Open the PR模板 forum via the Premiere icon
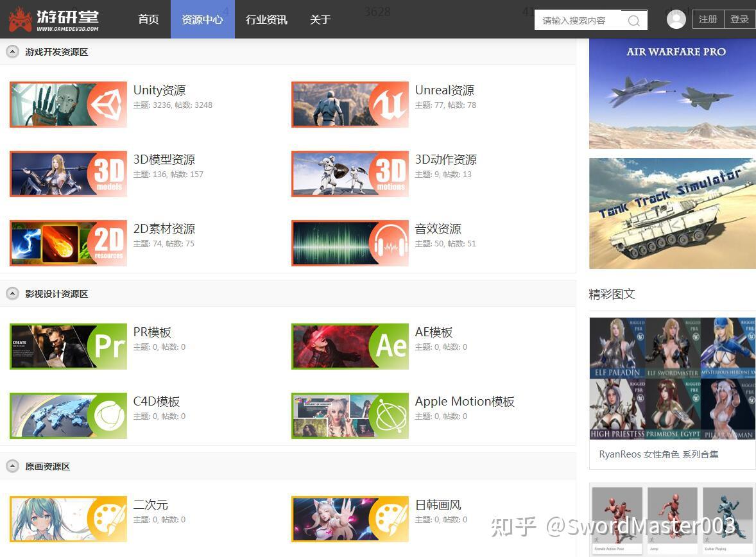Image resolution: width=756 pixels, height=557 pixels. (67, 347)
